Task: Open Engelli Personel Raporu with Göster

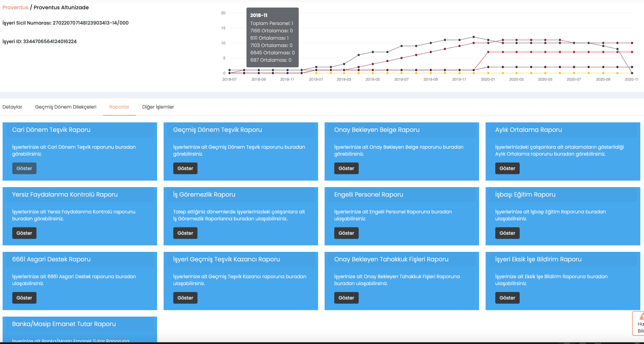Action: coord(346,233)
